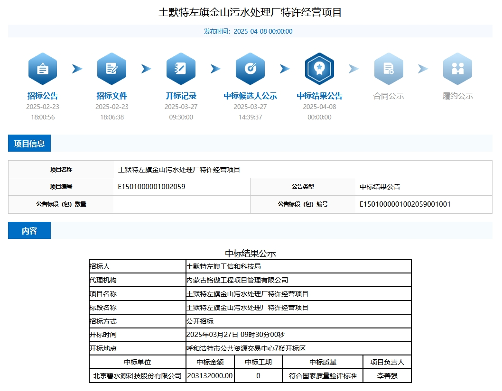
Task: Click the greyed 合同公示 hexagon icon
Action: pyautogui.click(x=388, y=69)
